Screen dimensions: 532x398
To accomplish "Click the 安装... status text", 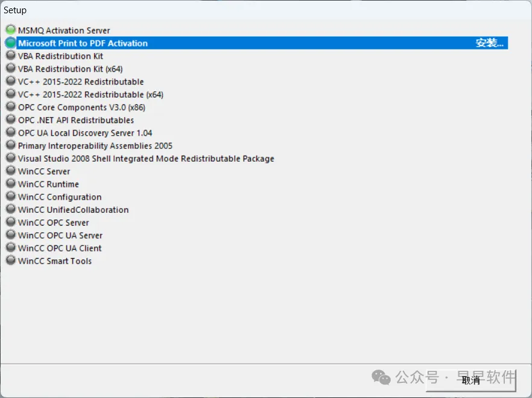I will click(489, 43).
